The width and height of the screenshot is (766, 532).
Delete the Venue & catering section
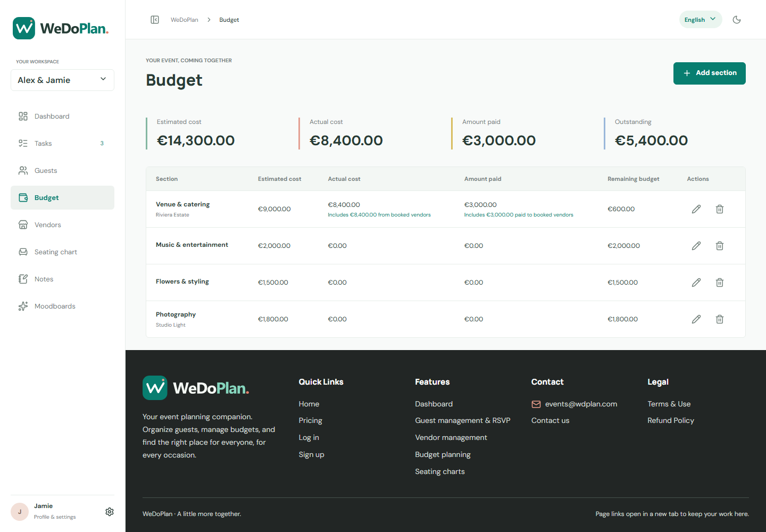(x=720, y=209)
